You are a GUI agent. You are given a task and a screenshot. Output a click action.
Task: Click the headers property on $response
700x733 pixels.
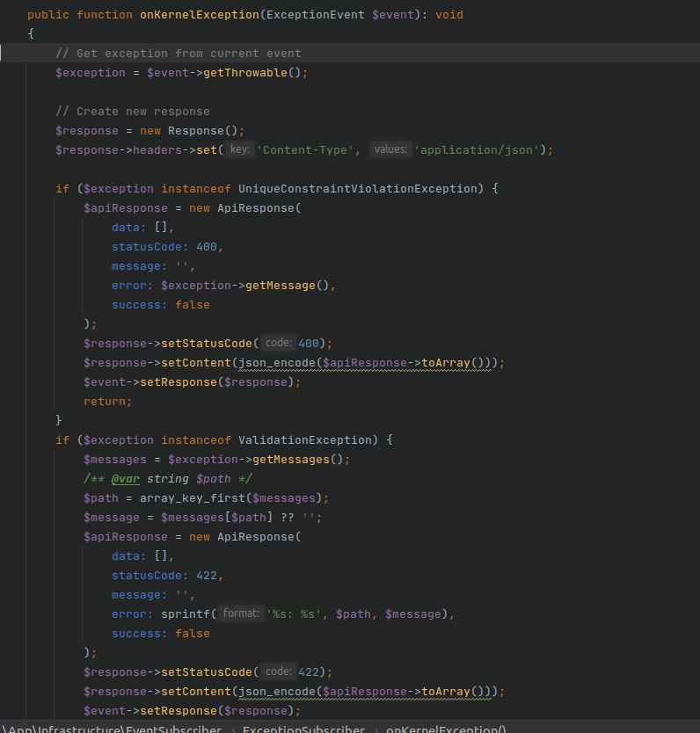157,150
